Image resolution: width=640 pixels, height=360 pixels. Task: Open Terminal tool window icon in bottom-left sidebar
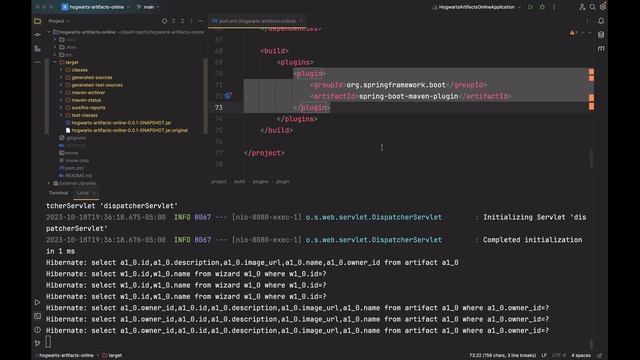click(38, 316)
